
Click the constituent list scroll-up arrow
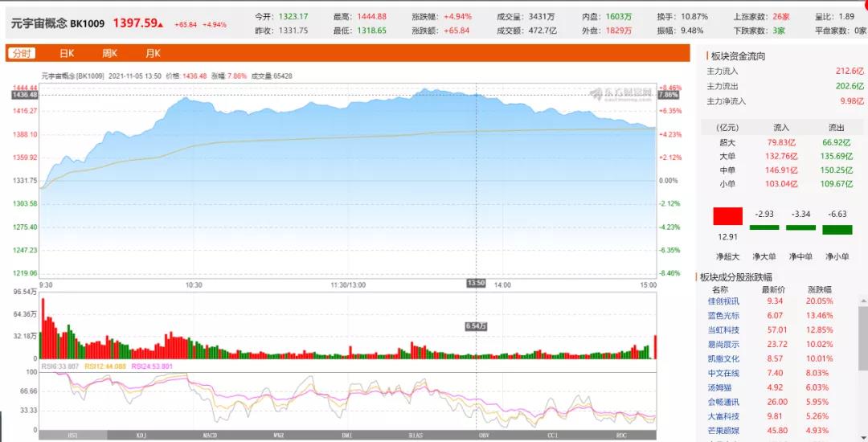click(863, 301)
